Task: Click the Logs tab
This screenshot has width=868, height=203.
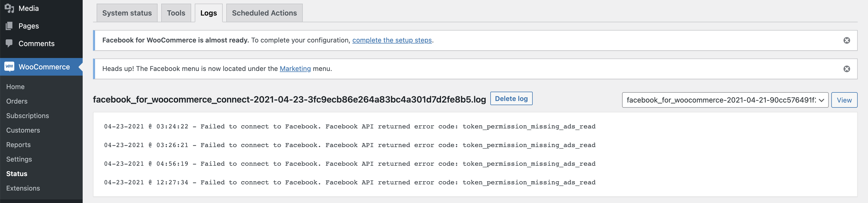Action: pos(208,13)
